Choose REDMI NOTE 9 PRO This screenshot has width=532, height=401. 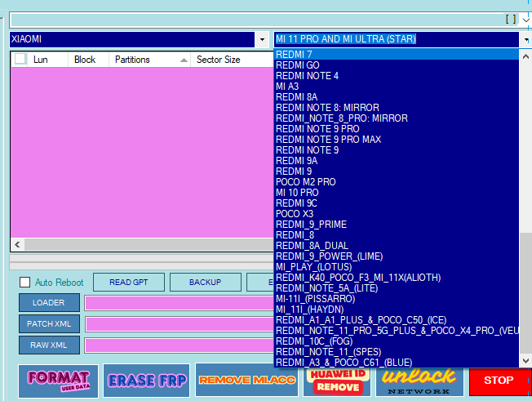(x=397, y=129)
